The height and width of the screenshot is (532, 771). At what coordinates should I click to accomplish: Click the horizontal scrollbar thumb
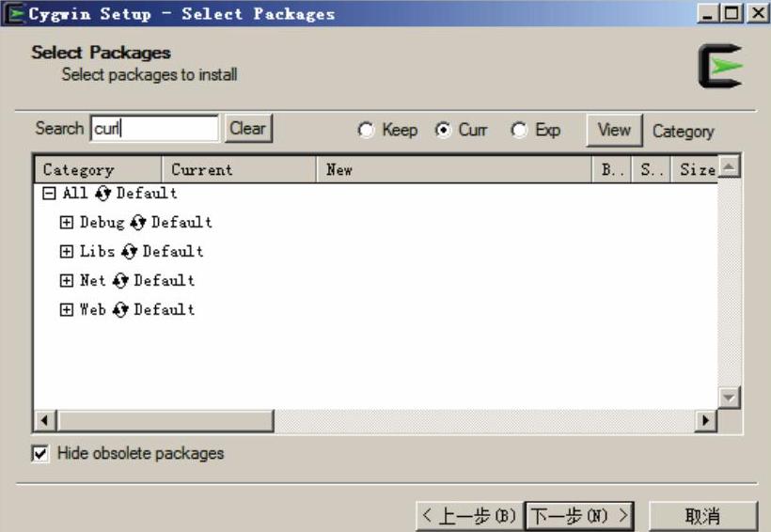point(165,420)
